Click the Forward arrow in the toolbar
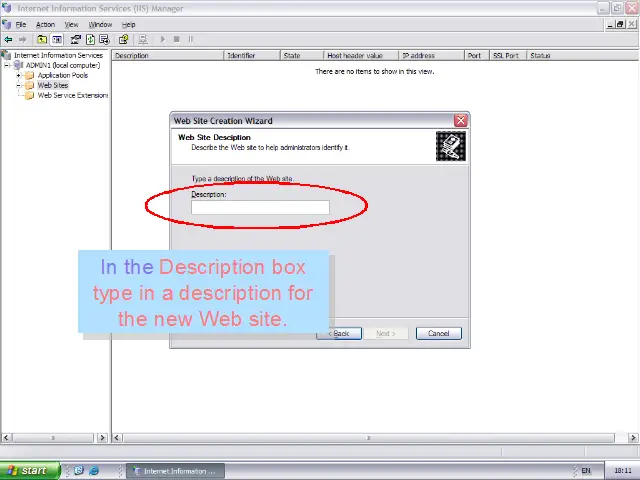 coord(23,40)
